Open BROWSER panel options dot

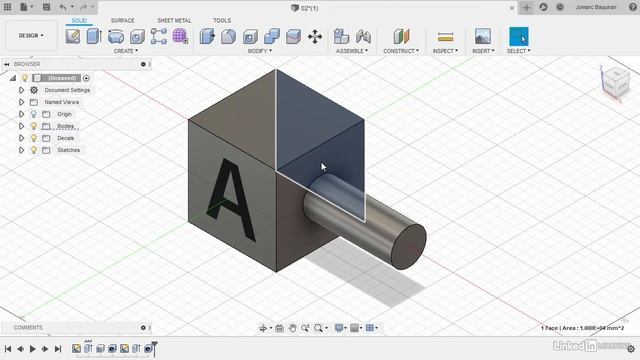pos(143,64)
